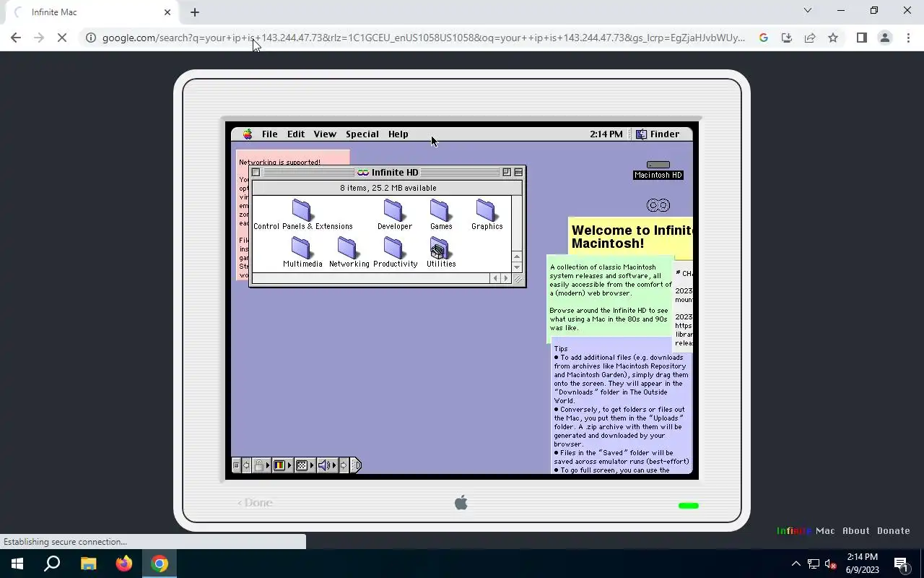
Task: Open the Apple menu
Action: pyautogui.click(x=248, y=134)
